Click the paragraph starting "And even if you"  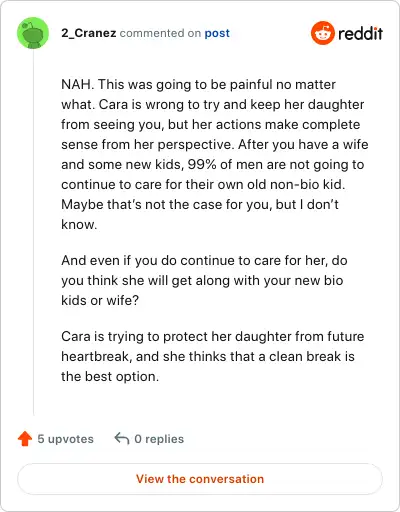[204, 280]
